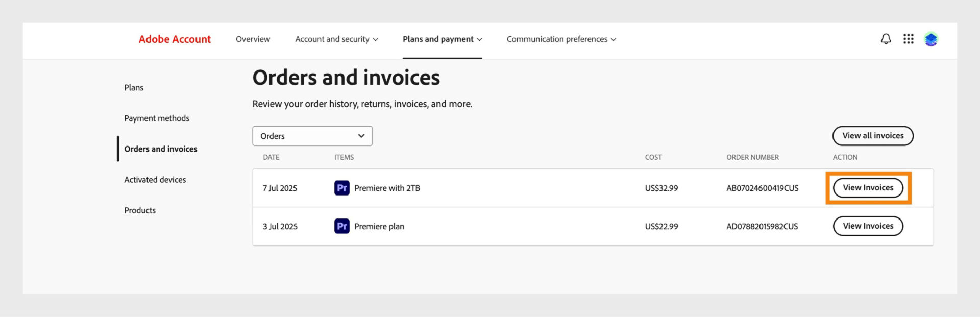Click the Premiere icon in 7 Jul row
The width and height of the screenshot is (980, 317).
342,188
